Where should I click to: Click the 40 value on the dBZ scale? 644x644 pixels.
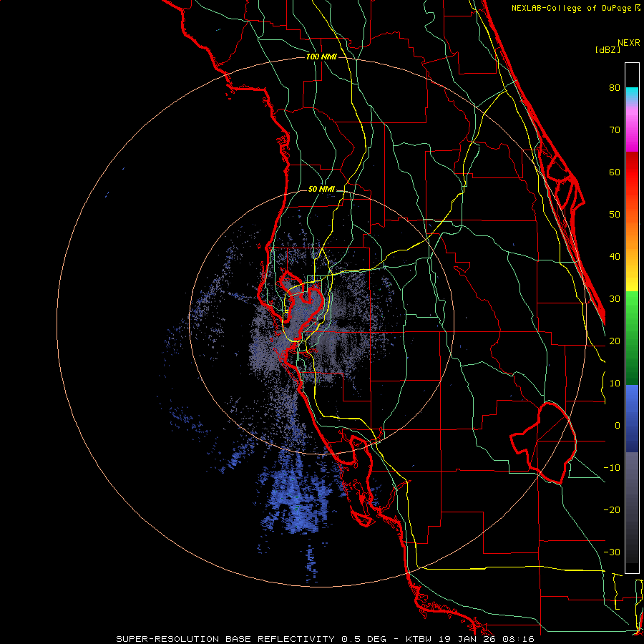pyautogui.click(x=615, y=257)
